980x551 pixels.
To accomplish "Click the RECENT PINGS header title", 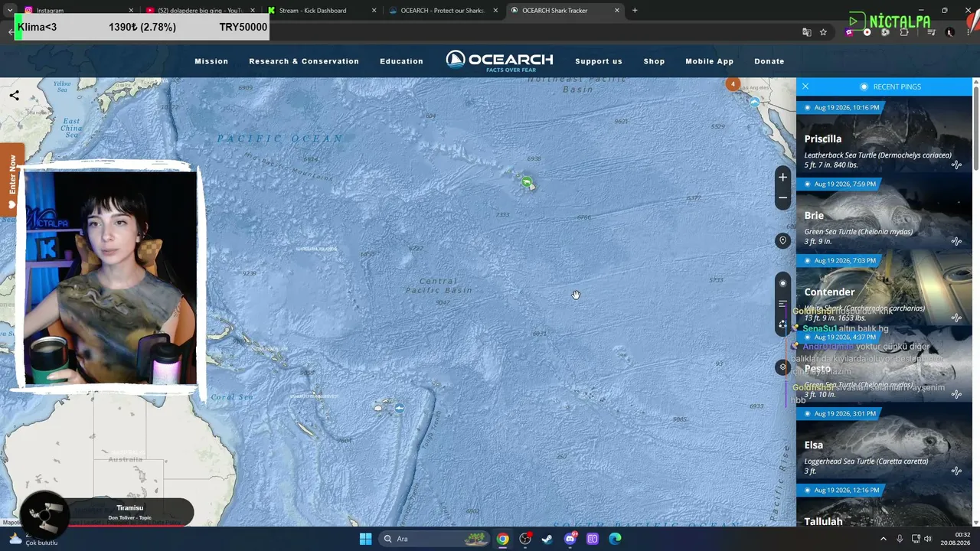I will tap(897, 86).
